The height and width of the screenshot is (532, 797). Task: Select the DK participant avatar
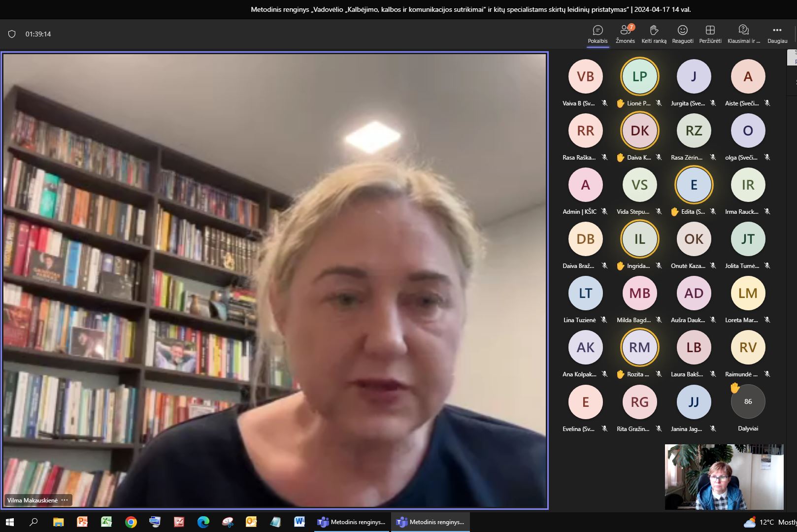point(639,131)
